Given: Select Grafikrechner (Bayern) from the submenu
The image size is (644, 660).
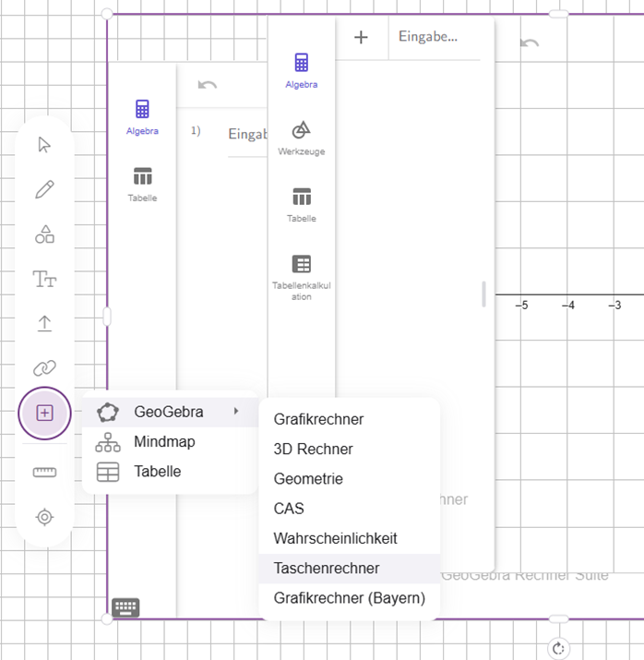Looking at the screenshot, I should [349, 598].
